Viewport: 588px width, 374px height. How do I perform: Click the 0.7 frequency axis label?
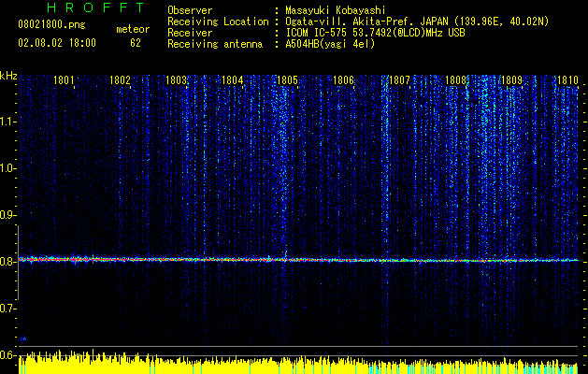(8, 308)
